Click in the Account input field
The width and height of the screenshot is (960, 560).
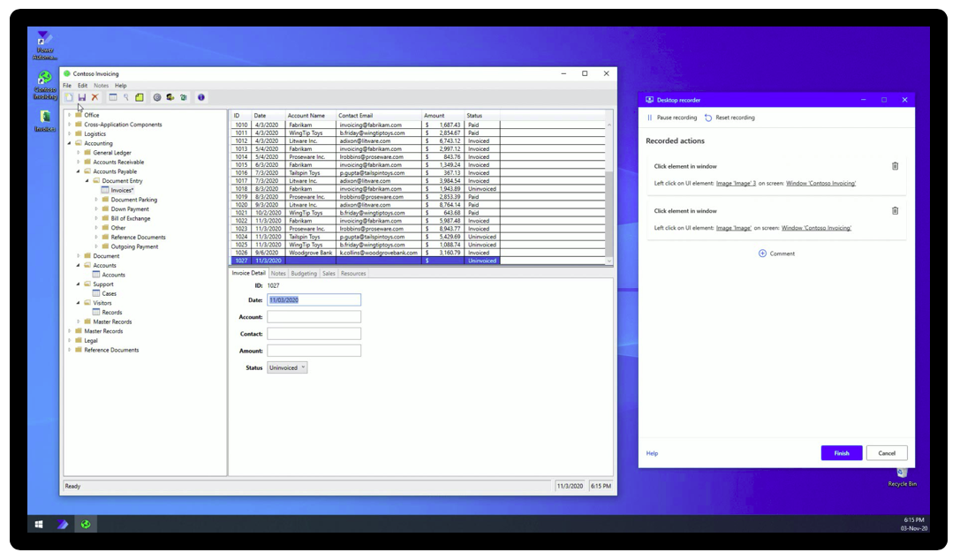coord(314,317)
